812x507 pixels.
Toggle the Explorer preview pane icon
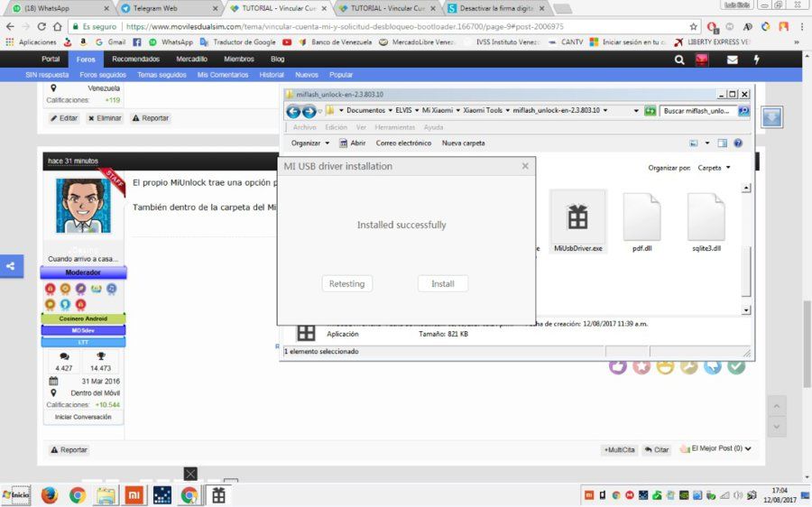click(x=722, y=143)
